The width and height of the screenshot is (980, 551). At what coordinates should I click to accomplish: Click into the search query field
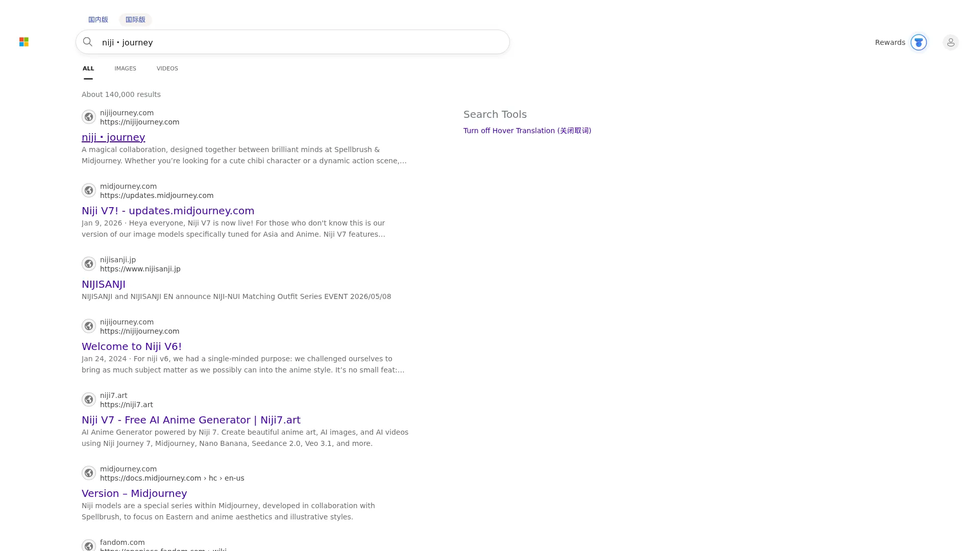301,42
